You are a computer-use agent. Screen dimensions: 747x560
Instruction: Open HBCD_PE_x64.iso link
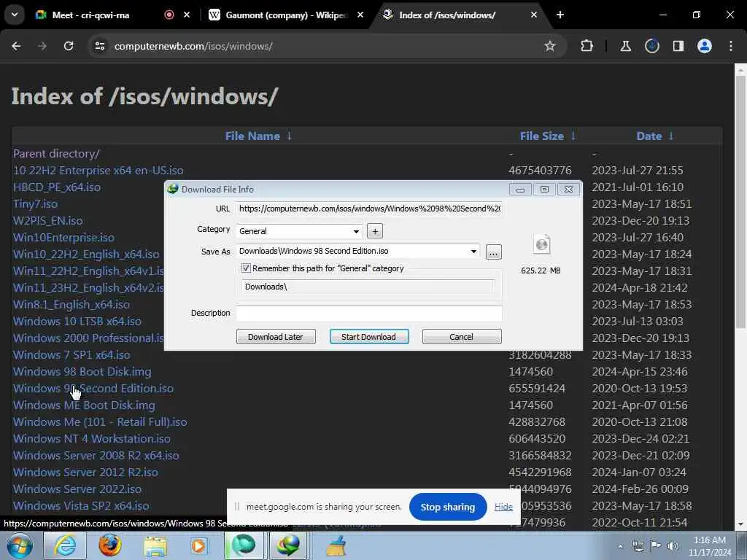click(x=57, y=187)
